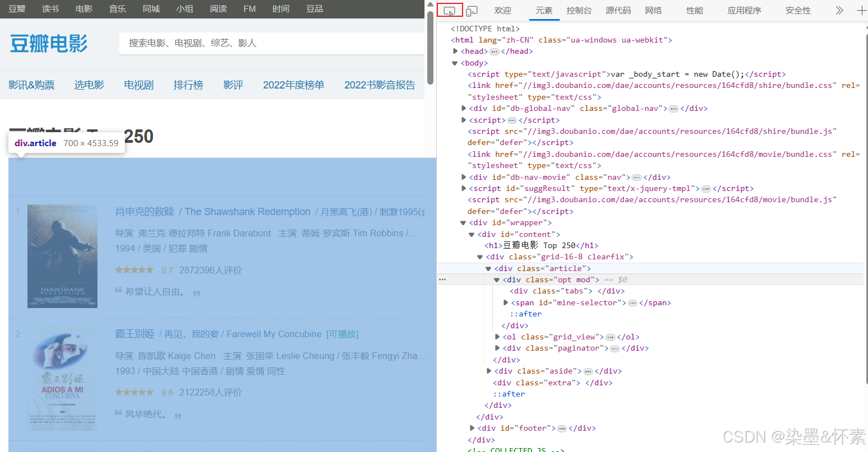Viewport: 868px width, 452px height.
Task: Switch to the 控制台 tab
Action: pos(579,10)
